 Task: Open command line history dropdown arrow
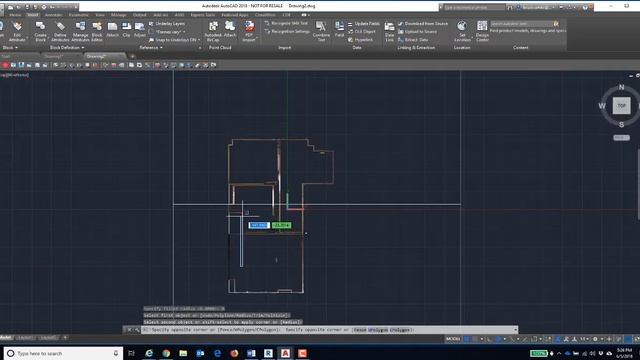[x=515, y=330]
